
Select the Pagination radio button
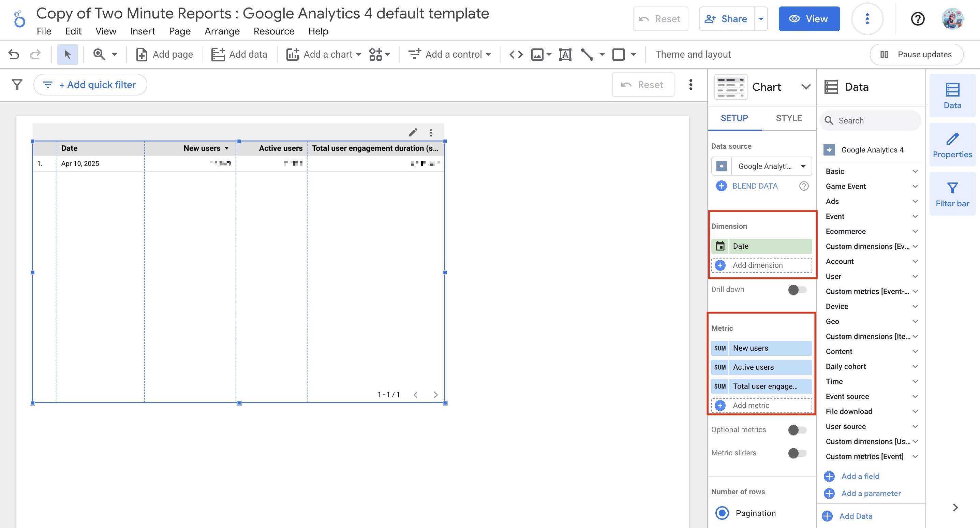tap(722, 513)
